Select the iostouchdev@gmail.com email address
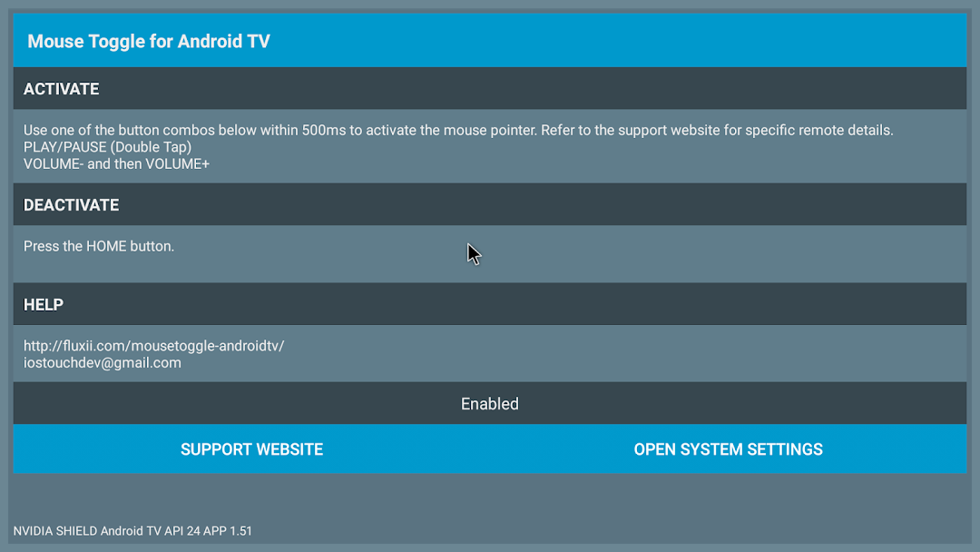Image resolution: width=980 pixels, height=552 pixels. pos(103,362)
